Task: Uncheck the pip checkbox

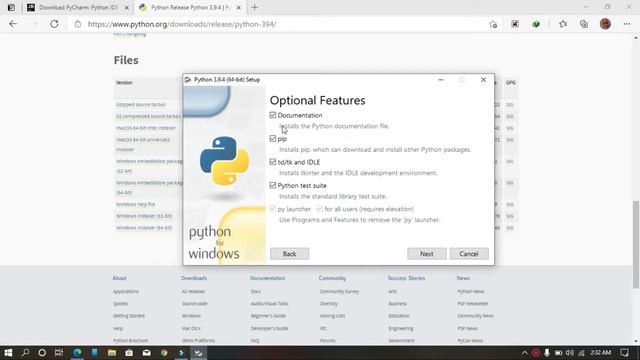Action: (273, 139)
